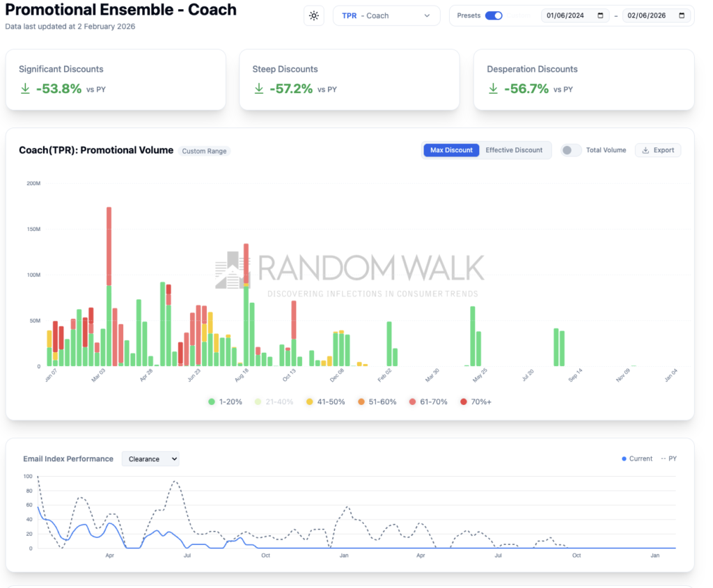The image size is (713, 588).
Task: Select the Max Discount tab
Action: pyautogui.click(x=451, y=150)
